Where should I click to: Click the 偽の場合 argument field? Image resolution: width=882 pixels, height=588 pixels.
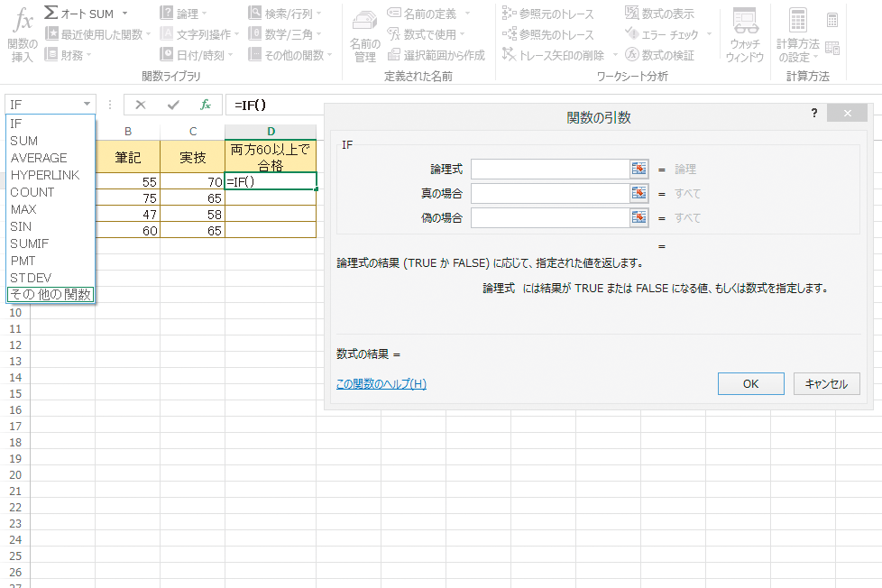pos(549,217)
